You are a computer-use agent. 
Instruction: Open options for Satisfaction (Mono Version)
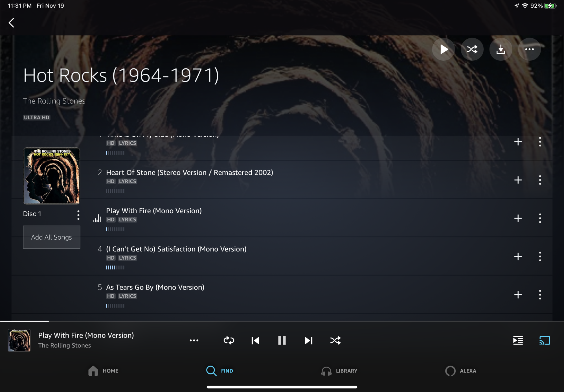(540, 257)
